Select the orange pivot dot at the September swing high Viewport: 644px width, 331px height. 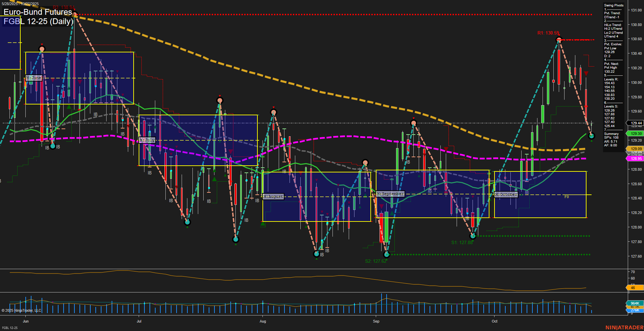click(x=413, y=123)
